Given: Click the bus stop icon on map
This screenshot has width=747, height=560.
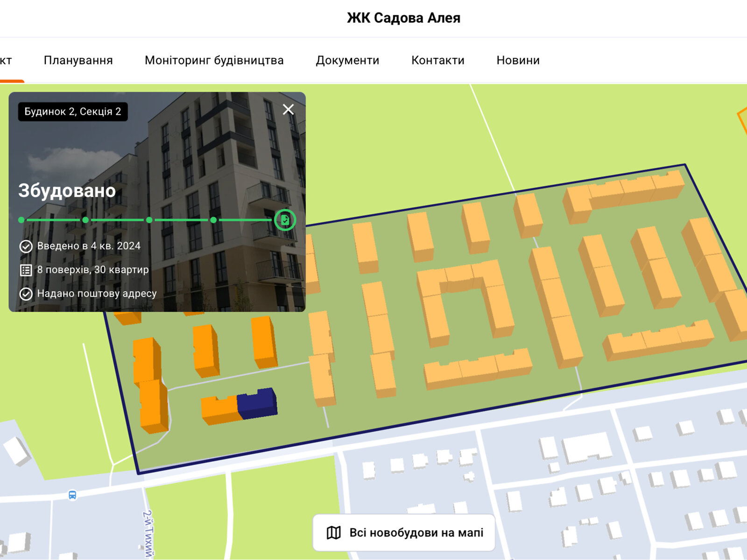Looking at the screenshot, I should click(x=72, y=495).
